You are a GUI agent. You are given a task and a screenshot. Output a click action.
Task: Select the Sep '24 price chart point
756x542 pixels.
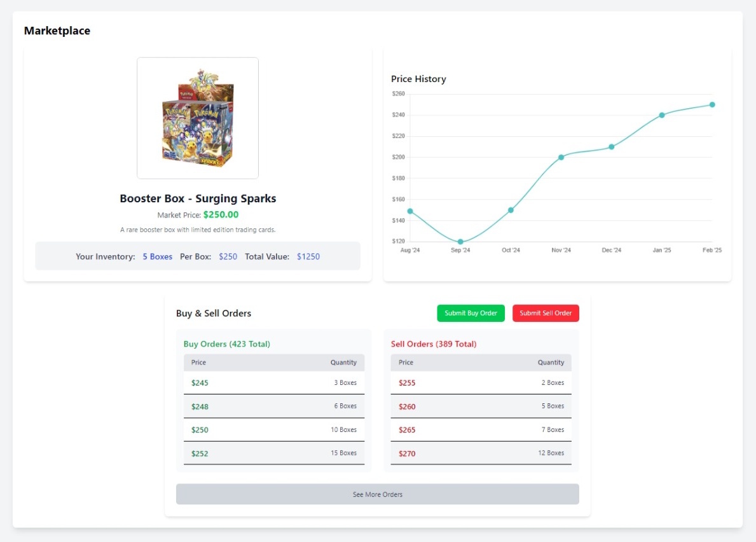point(460,242)
